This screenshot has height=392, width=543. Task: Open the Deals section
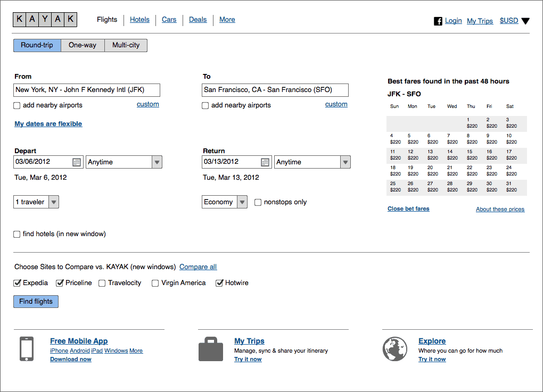198,20
